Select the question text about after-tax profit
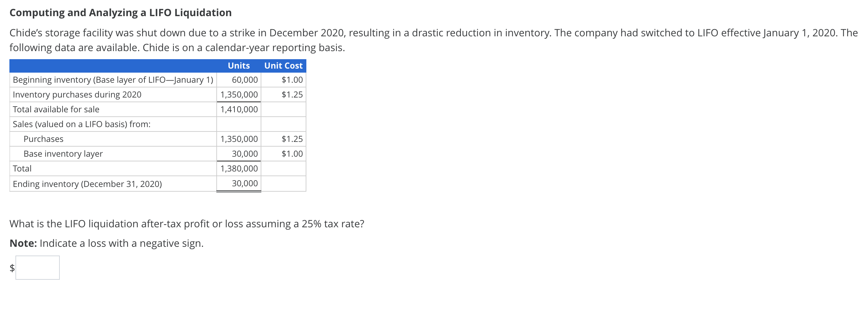Viewport: 868px width, 310px height. pyautogui.click(x=187, y=223)
